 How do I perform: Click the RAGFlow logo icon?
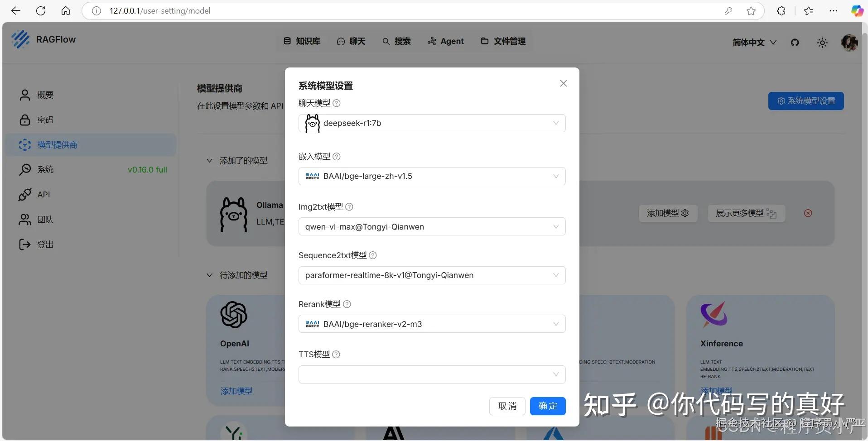(x=20, y=39)
